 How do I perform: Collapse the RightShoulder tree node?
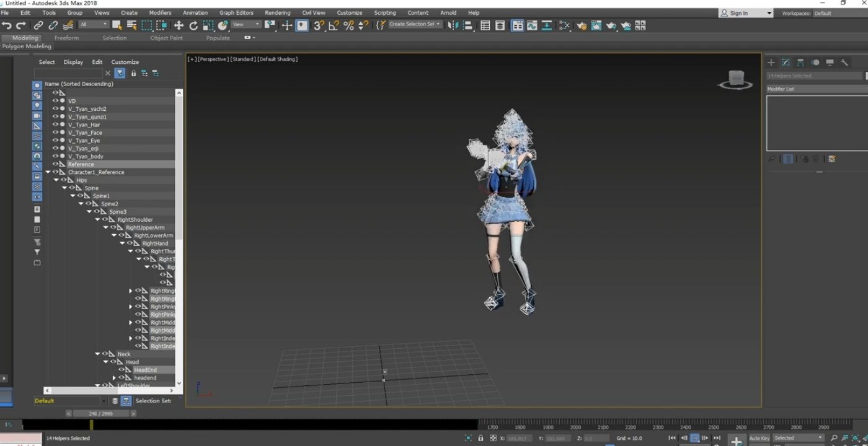[x=97, y=219]
